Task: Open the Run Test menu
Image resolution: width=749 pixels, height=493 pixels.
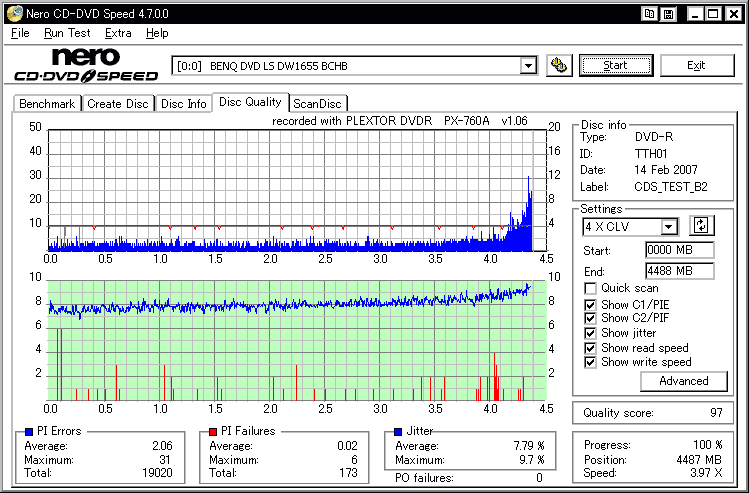Action: coord(67,33)
